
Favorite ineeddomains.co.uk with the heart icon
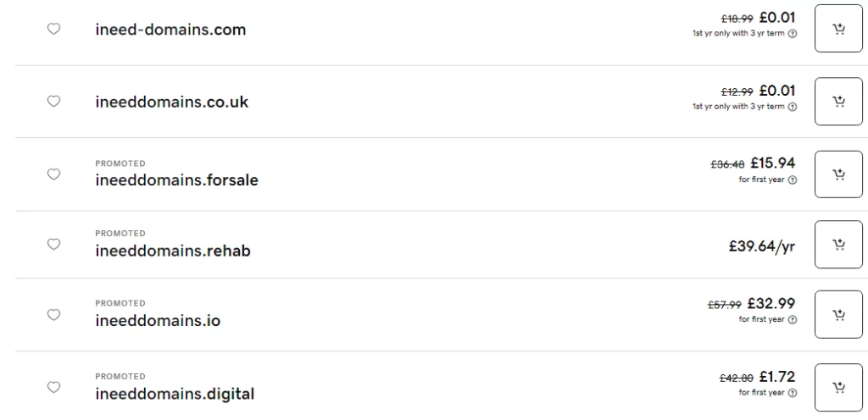point(53,102)
